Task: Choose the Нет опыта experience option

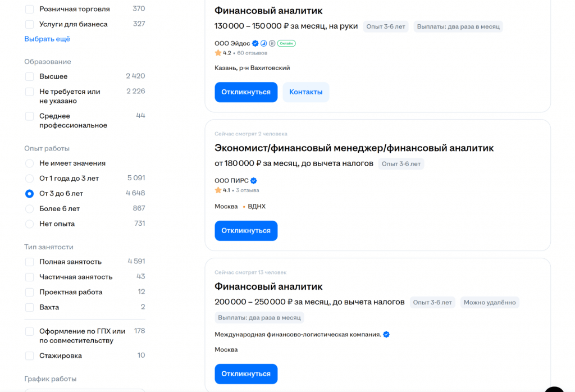Action: point(30,224)
